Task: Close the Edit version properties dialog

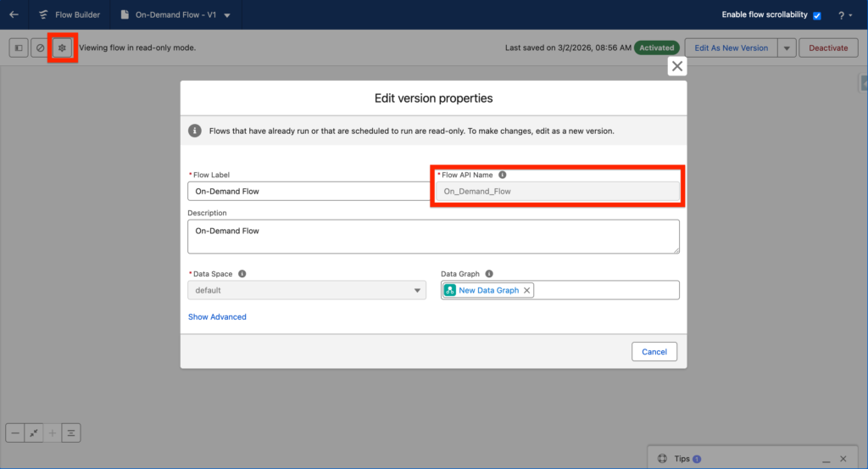Action: coord(676,66)
